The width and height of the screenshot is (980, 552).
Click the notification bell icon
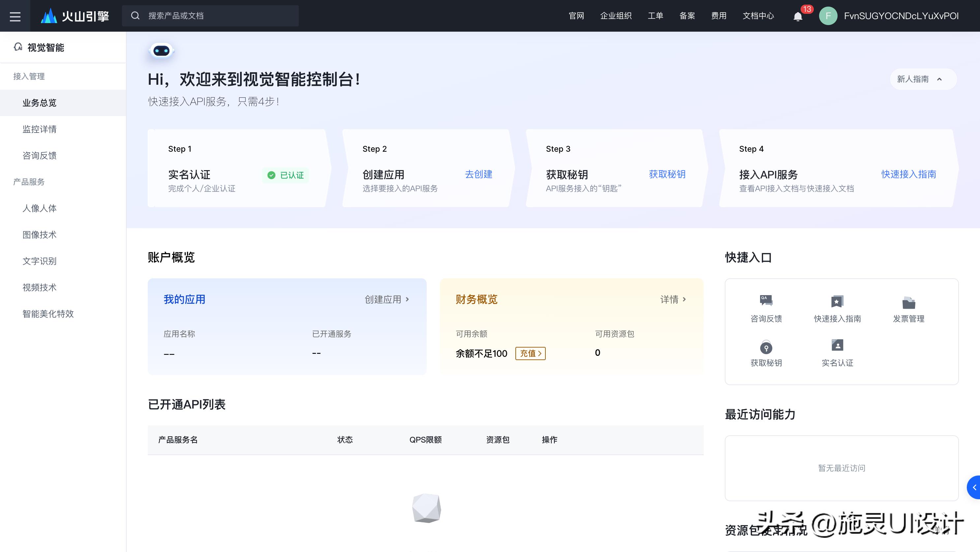click(798, 16)
